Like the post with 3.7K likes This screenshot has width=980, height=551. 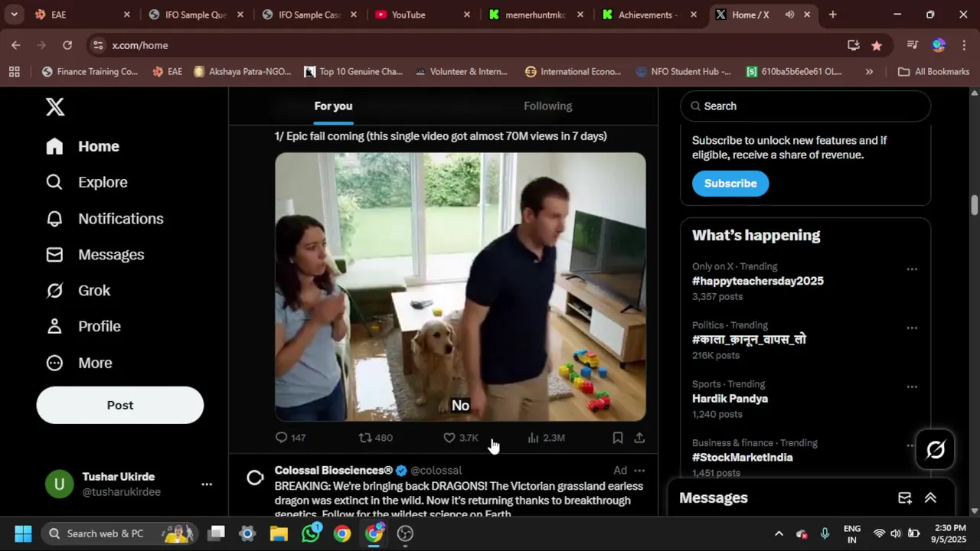click(460, 438)
